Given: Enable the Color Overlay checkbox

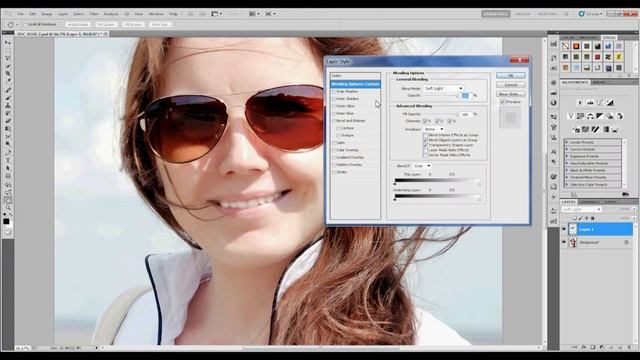Looking at the screenshot, I should (x=334, y=150).
